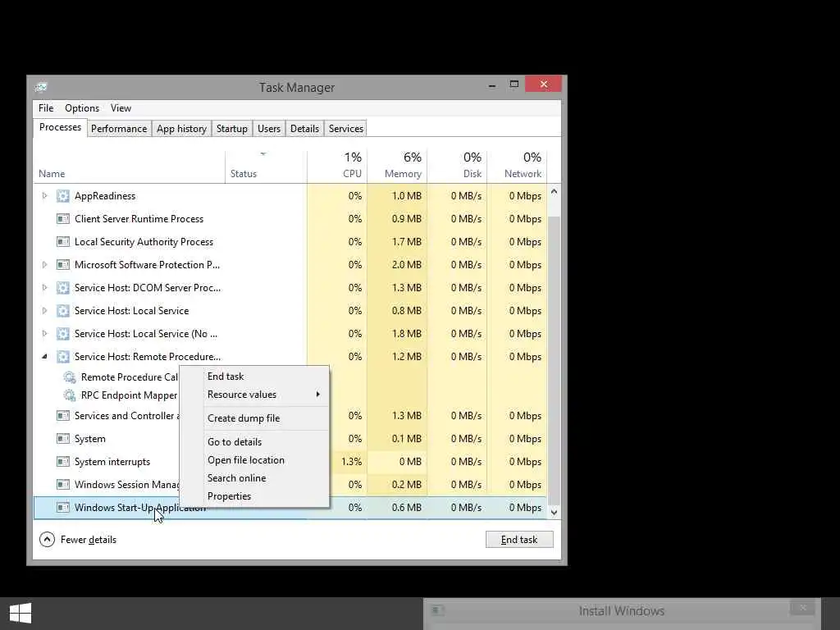
Task: Click the scrollbar down arrow
Action: click(x=554, y=513)
